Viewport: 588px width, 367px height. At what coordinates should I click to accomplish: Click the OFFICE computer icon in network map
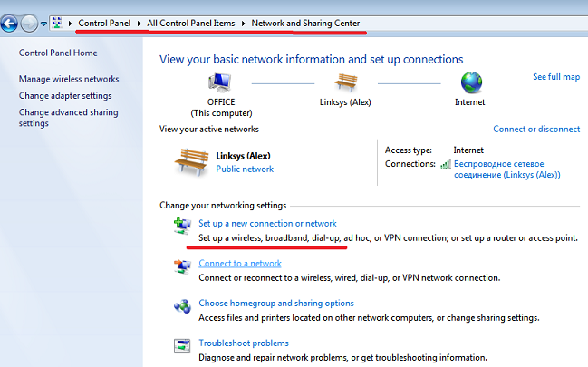coord(220,82)
